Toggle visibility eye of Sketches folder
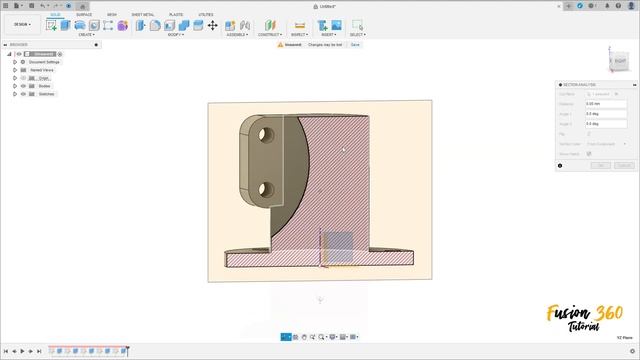Screen dimensions: 640x360 click(23, 94)
